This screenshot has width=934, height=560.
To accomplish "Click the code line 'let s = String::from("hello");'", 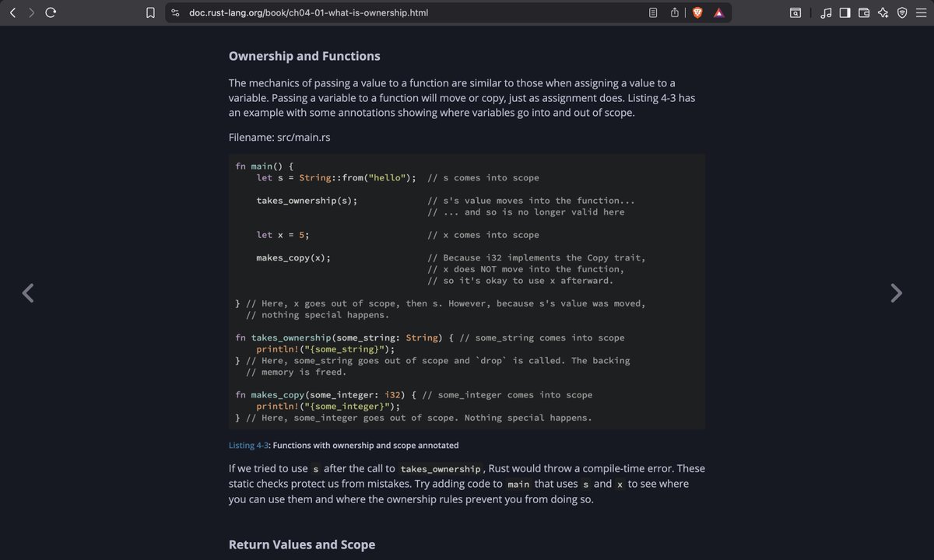I will pyautogui.click(x=336, y=177).
